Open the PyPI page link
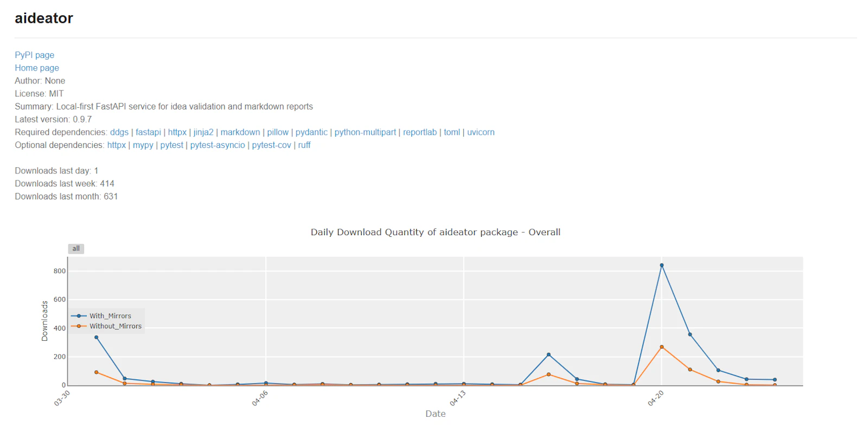This screenshot has width=868, height=427. (34, 55)
